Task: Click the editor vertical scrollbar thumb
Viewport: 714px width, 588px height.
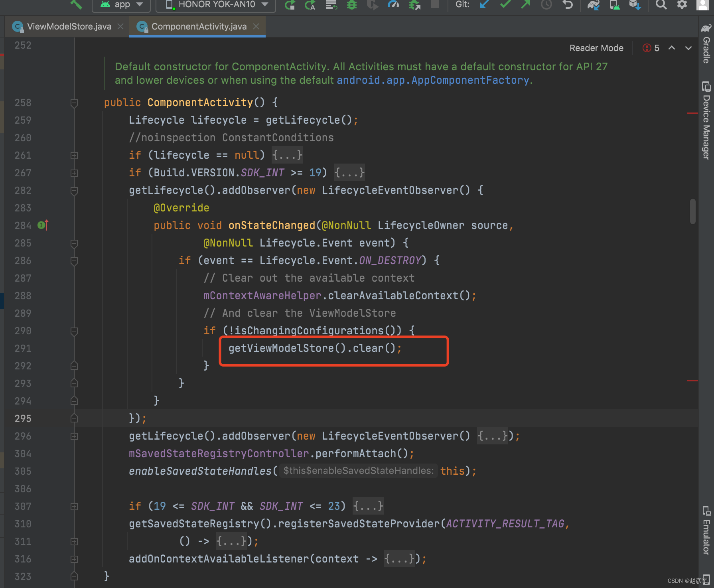Action: [693, 211]
